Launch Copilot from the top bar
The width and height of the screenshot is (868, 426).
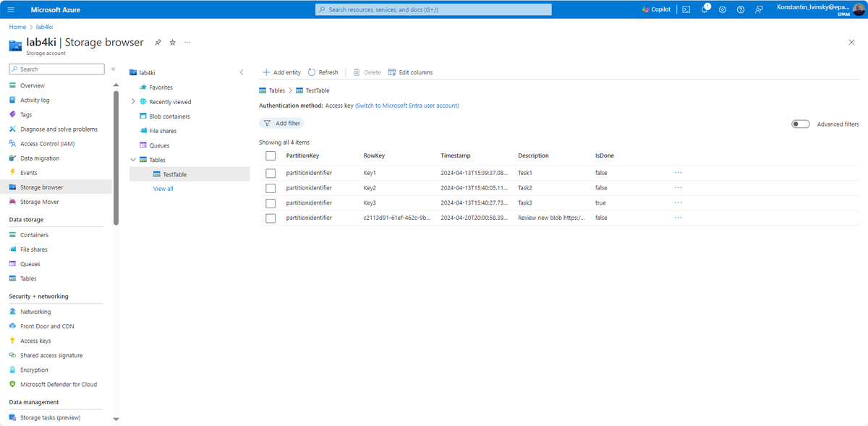click(656, 9)
